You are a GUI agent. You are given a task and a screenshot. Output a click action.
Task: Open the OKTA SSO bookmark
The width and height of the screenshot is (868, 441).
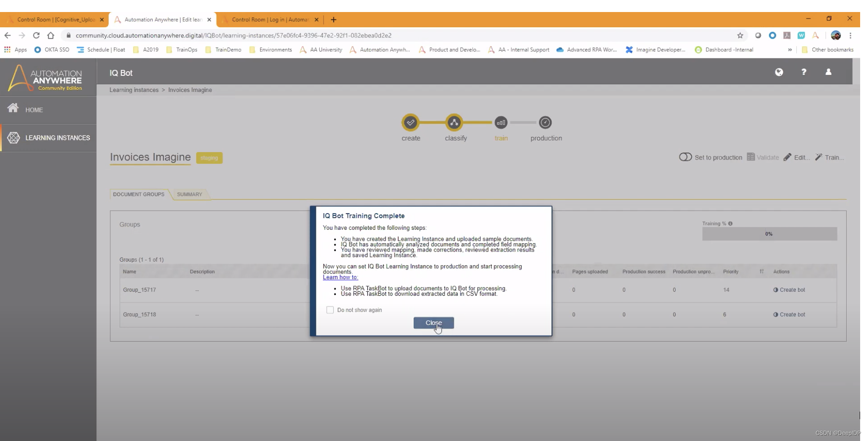click(x=52, y=49)
